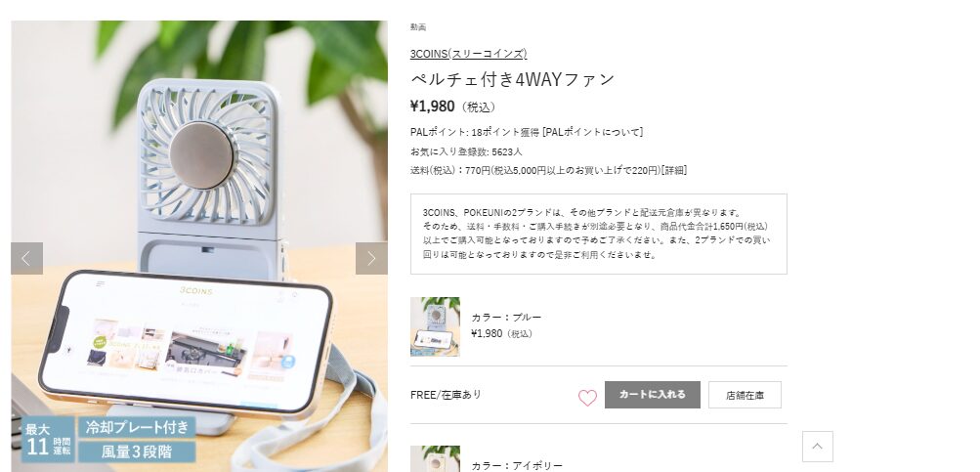
Task: View shipping fee details link
Action: click(x=674, y=170)
